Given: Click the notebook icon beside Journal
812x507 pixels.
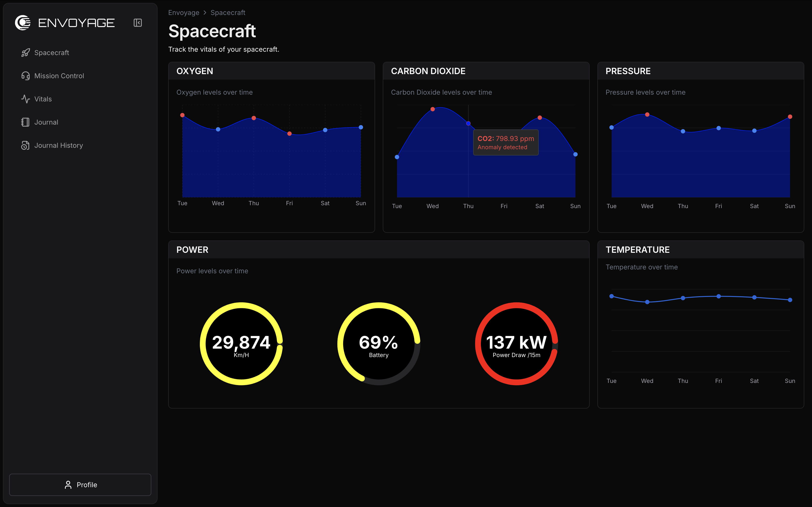Looking at the screenshot, I should tap(26, 122).
